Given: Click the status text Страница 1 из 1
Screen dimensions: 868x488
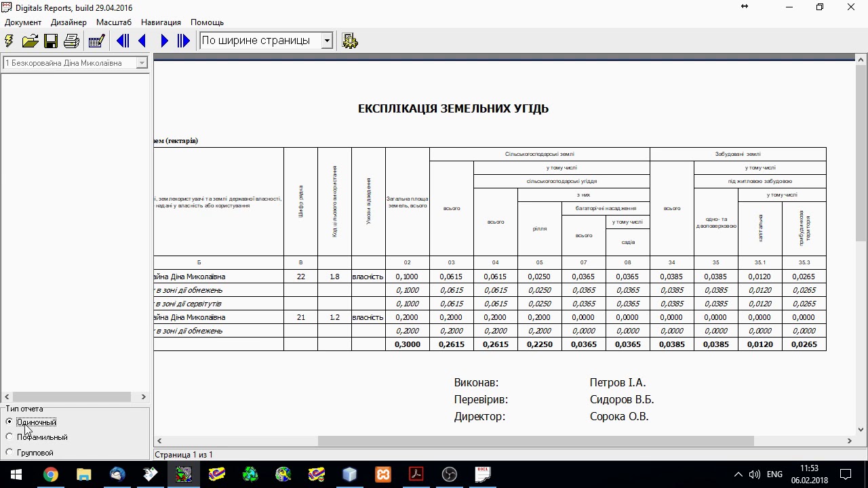Looking at the screenshot, I should point(184,455).
